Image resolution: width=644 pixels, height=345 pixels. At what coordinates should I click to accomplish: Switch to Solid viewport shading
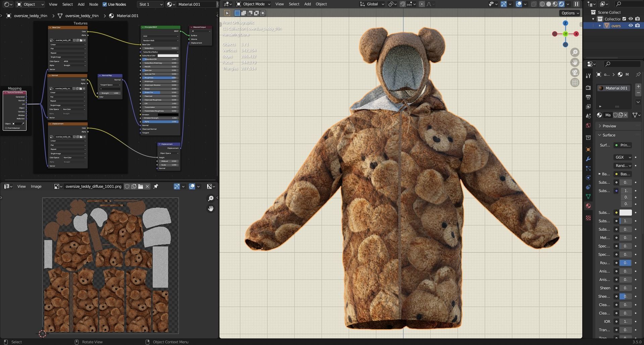[549, 4]
